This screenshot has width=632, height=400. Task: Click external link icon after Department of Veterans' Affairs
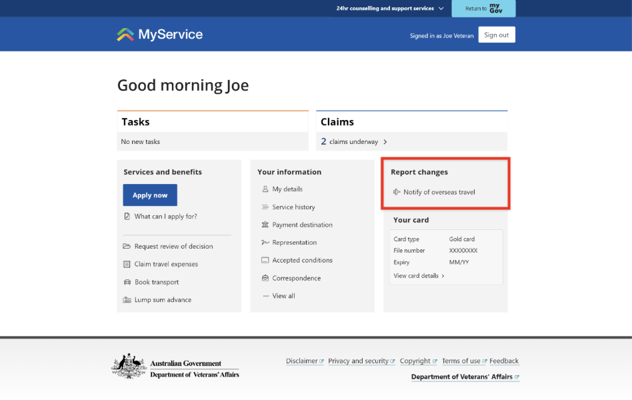pyautogui.click(x=517, y=377)
